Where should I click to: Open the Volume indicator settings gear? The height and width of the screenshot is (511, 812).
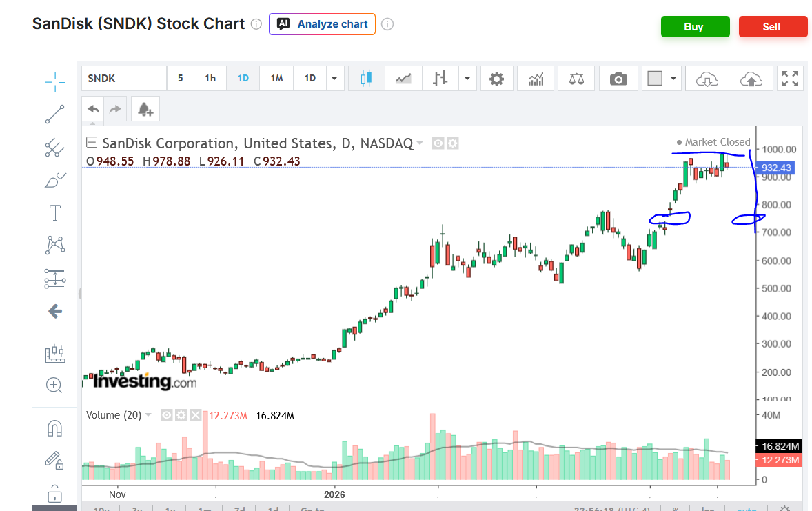(x=181, y=415)
